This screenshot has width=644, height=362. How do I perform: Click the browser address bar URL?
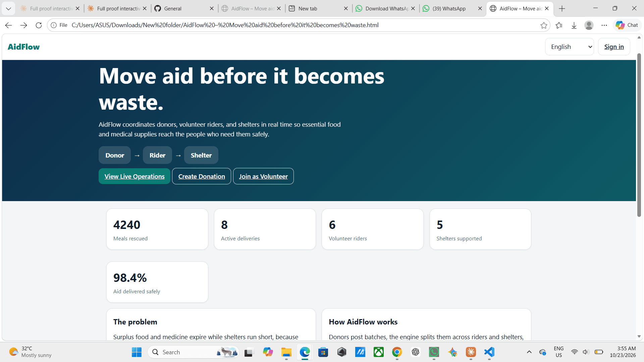point(225,25)
